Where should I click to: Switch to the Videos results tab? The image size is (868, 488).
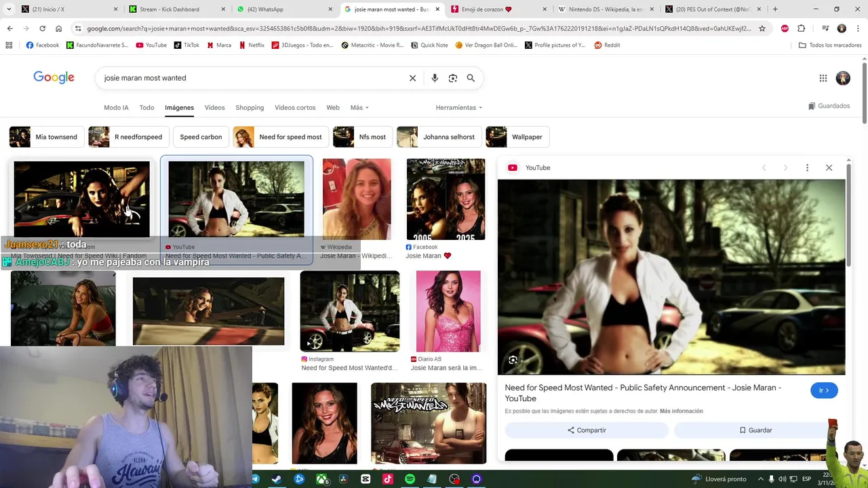pos(214,108)
